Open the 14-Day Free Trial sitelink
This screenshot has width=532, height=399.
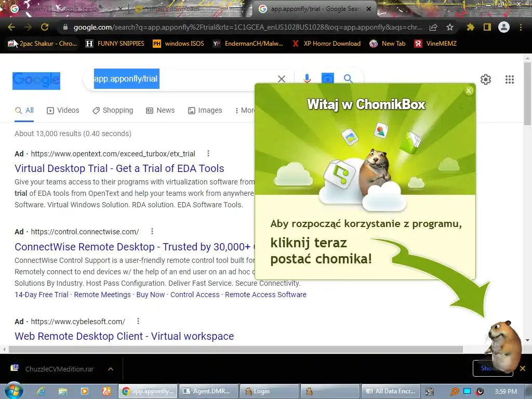42,295
